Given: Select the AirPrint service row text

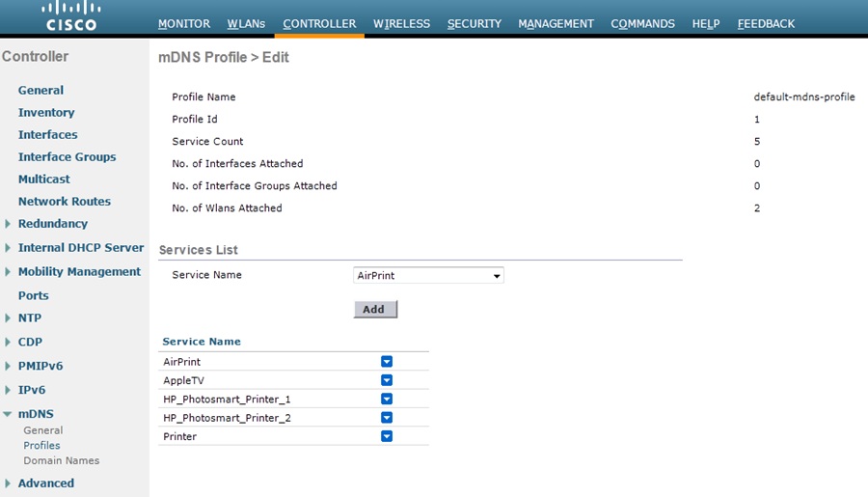Looking at the screenshot, I should 181,362.
